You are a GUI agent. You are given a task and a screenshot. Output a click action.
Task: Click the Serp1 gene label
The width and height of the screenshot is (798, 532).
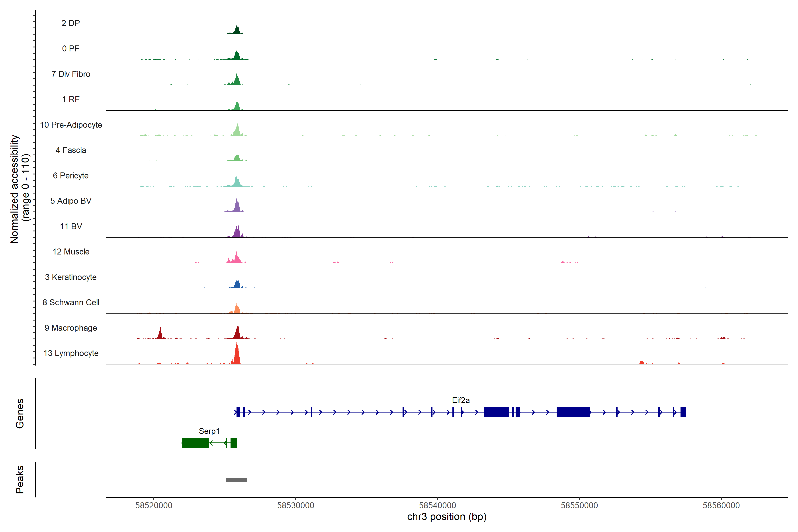click(209, 431)
